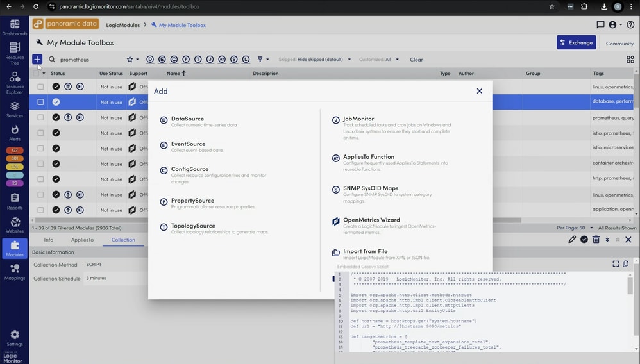Open Services in sidebar

click(15, 110)
